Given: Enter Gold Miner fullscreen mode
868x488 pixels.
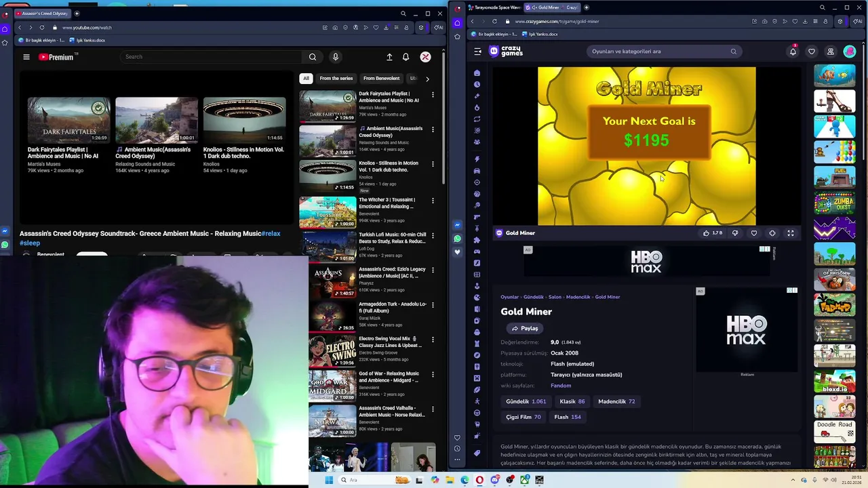Looking at the screenshot, I should coord(791,233).
